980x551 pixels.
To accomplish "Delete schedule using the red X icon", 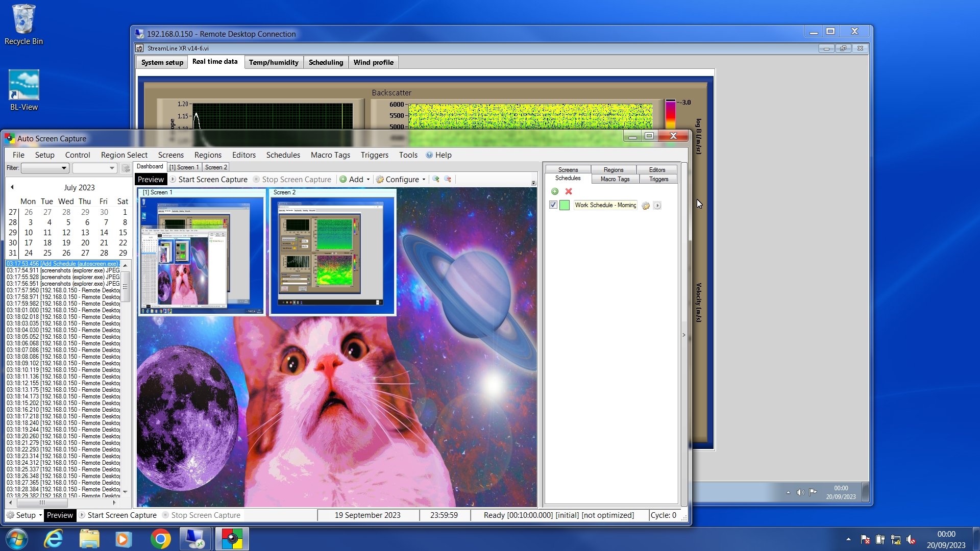I will [x=569, y=191].
